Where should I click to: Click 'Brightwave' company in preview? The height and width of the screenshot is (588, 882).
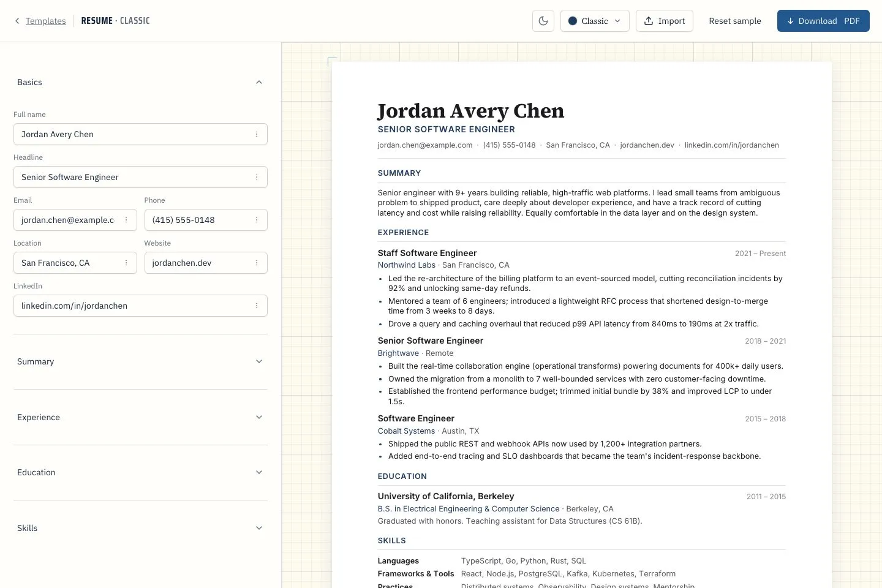click(x=398, y=353)
